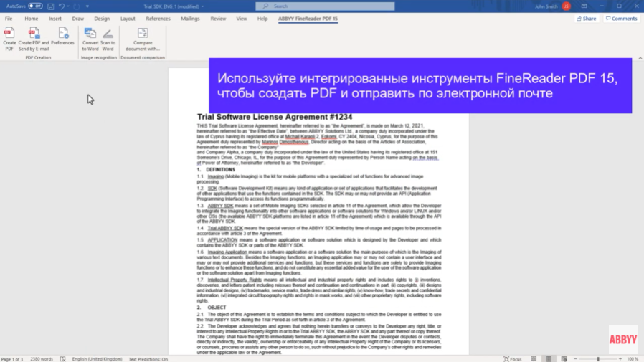Open the Comments button
Viewport: 644px width, 362px height.
click(622, 19)
